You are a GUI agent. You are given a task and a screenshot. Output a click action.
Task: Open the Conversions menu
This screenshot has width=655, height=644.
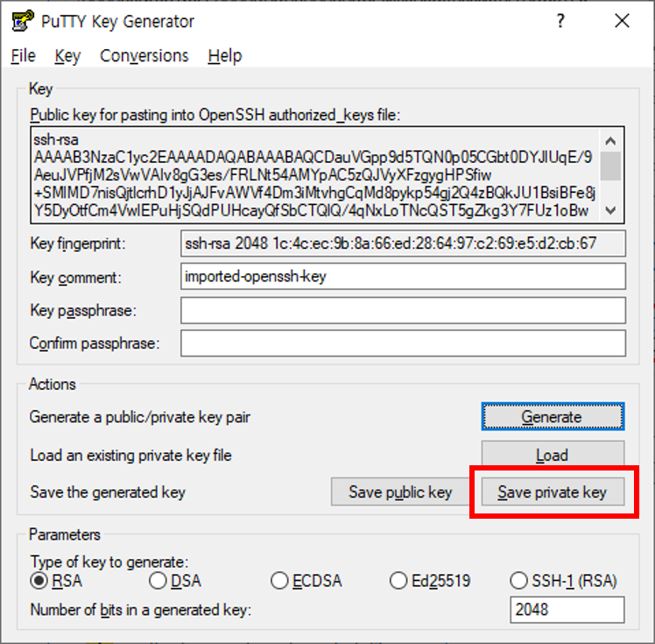(x=144, y=55)
